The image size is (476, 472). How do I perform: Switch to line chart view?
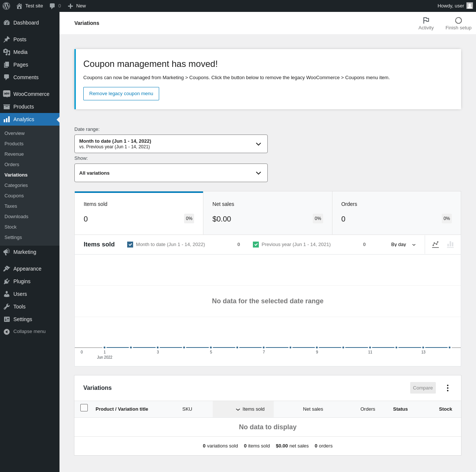pyautogui.click(x=435, y=244)
